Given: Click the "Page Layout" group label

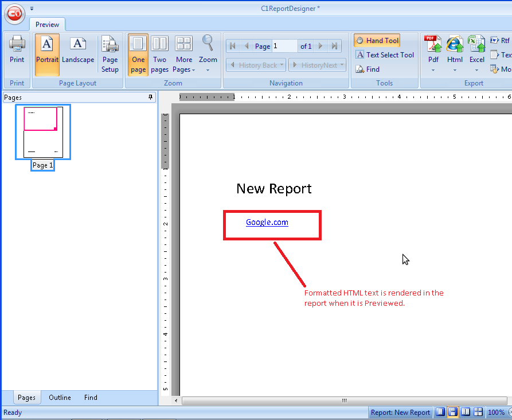Looking at the screenshot, I should click(78, 83).
